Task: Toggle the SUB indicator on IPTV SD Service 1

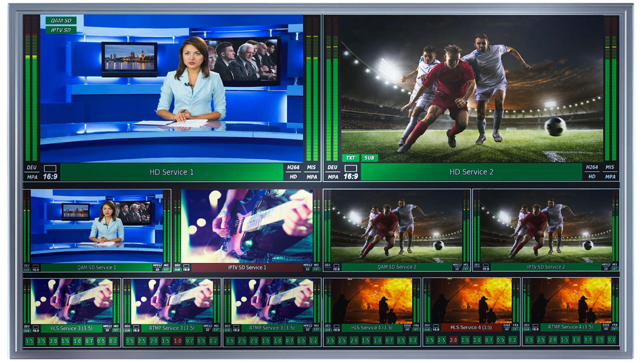Action: pyautogui.click(x=178, y=270)
